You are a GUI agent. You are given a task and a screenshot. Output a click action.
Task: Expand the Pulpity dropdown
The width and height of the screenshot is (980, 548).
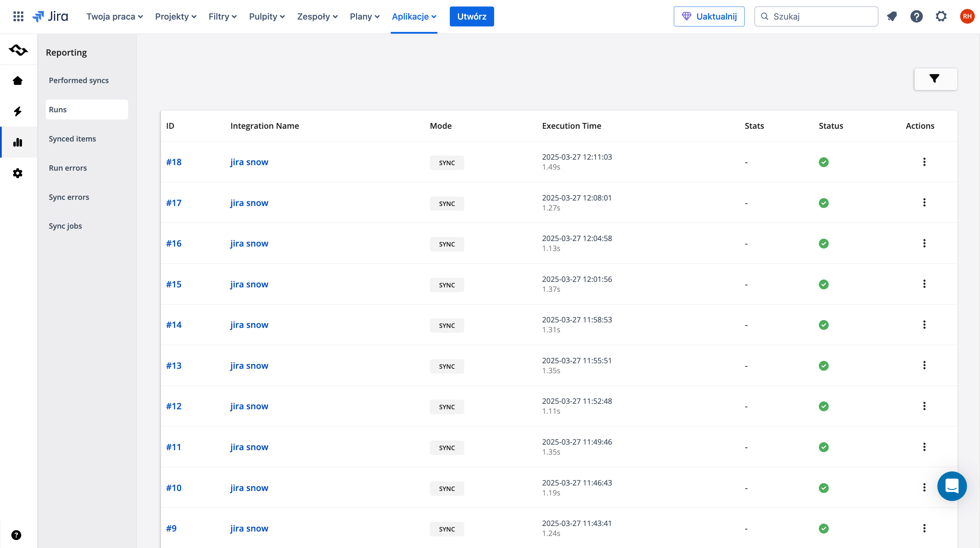pyautogui.click(x=267, y=16)
